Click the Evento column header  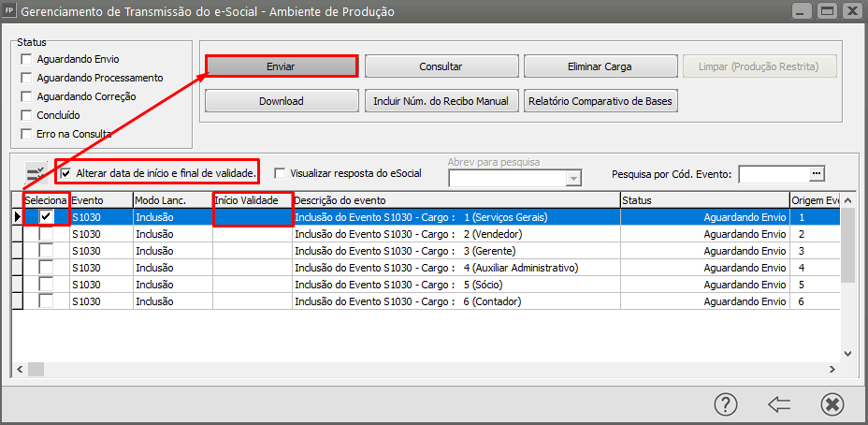101,200
